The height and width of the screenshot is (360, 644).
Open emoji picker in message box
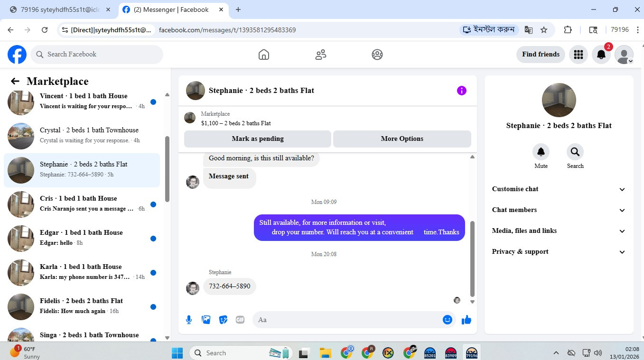point(447,320)
